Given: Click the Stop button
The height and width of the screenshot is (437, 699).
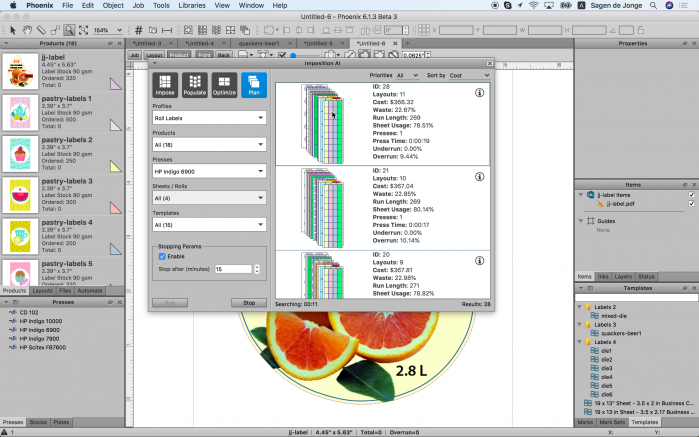Looking at the screenshot, I should point(249,302).
